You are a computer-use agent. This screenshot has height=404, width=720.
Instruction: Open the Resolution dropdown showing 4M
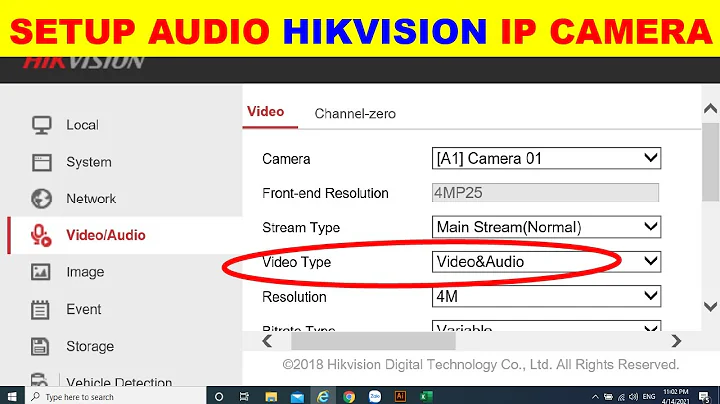click(546, 297)
